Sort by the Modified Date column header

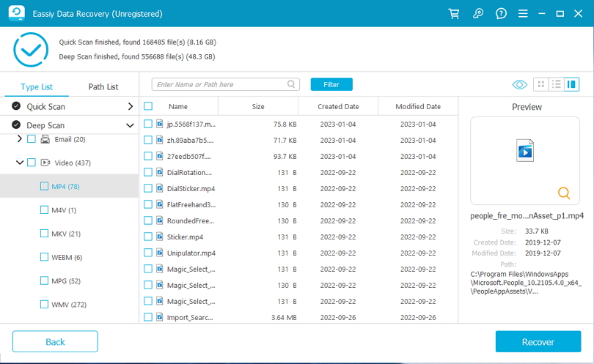point(418,106)
